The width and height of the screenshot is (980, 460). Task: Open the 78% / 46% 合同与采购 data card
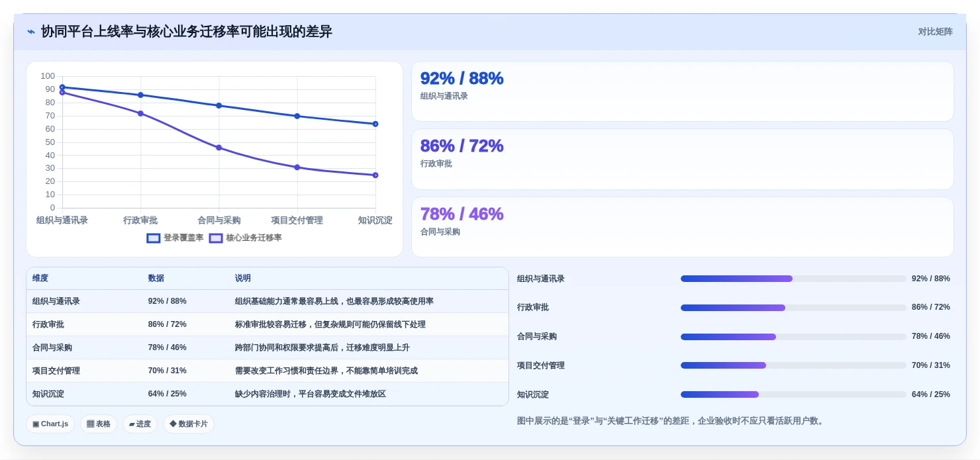point(683,227)
